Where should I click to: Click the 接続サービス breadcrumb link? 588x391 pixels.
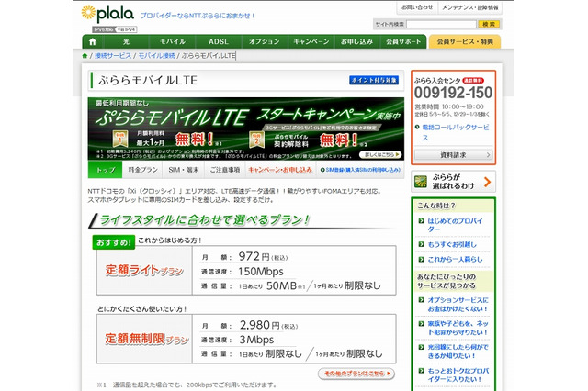tap(113, 56)
